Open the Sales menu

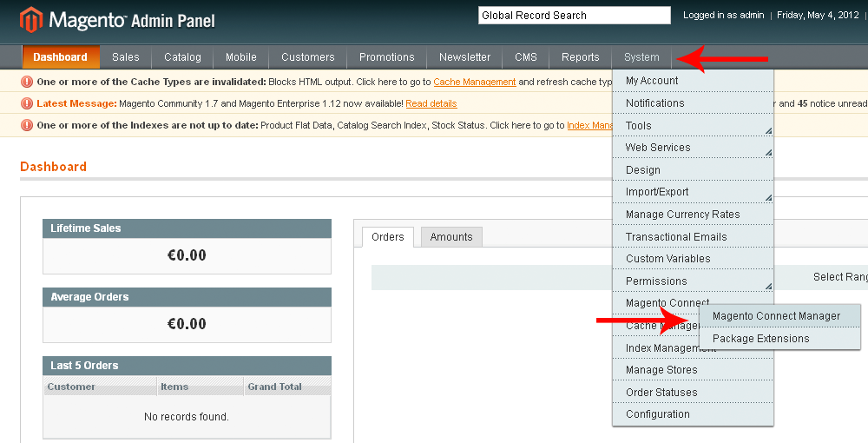pos(126,57)
